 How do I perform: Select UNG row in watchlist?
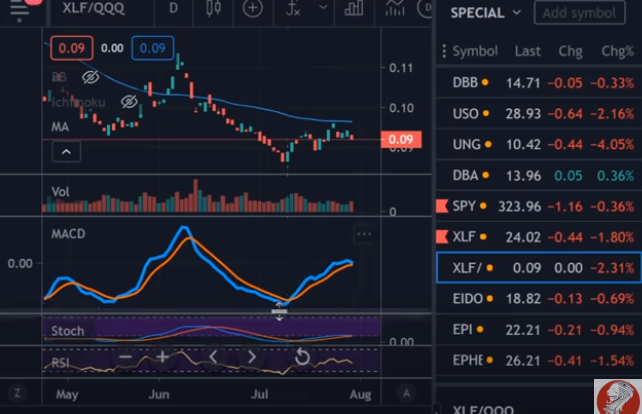click(x=539, y=144)
